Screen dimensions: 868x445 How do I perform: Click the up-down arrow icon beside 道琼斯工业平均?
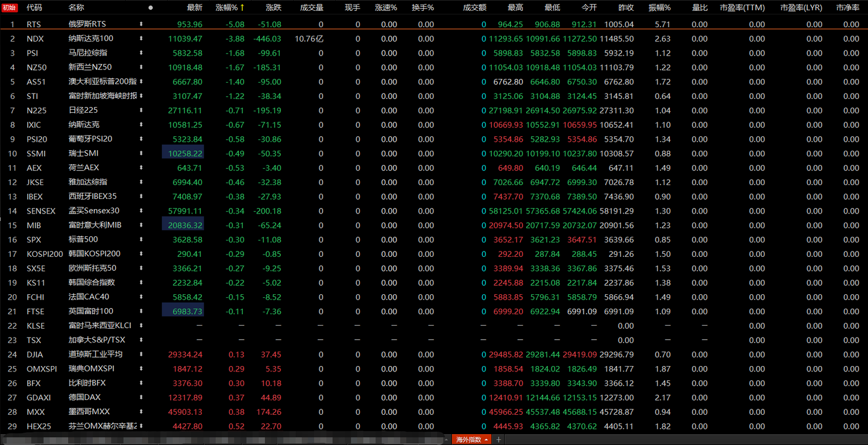[141, 355]
